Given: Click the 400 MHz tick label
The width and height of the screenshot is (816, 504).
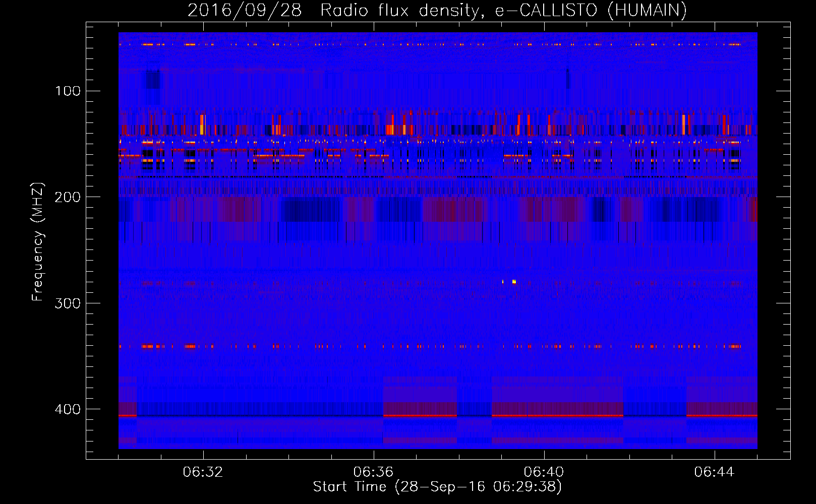Looking at the screenshot, I should click(x=68, y=409).
